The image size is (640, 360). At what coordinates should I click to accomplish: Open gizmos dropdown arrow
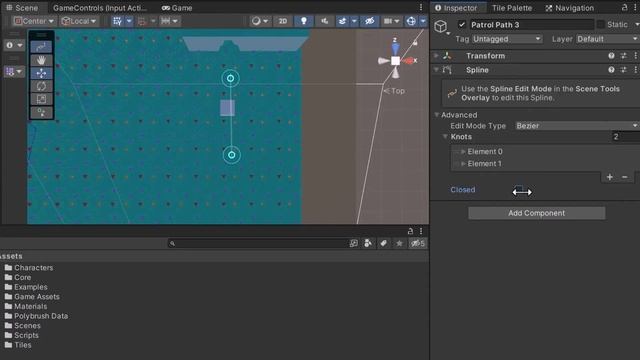click(x=423, y=21)
